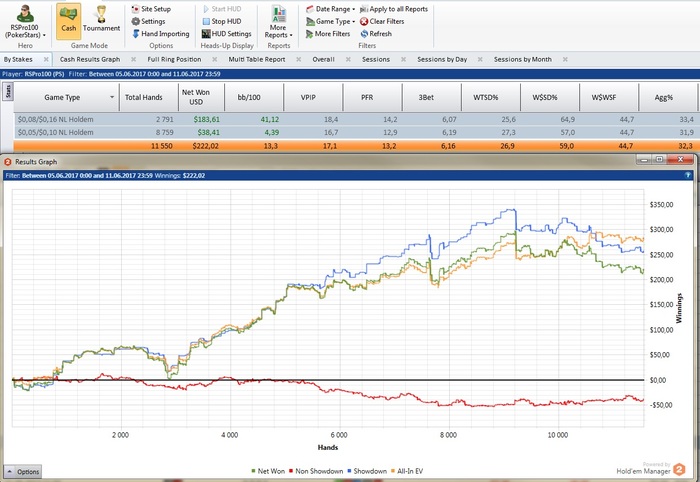Screen dimensions: 700x482
Task: Sort by W$WSF column
Action: tap(609, 97)
